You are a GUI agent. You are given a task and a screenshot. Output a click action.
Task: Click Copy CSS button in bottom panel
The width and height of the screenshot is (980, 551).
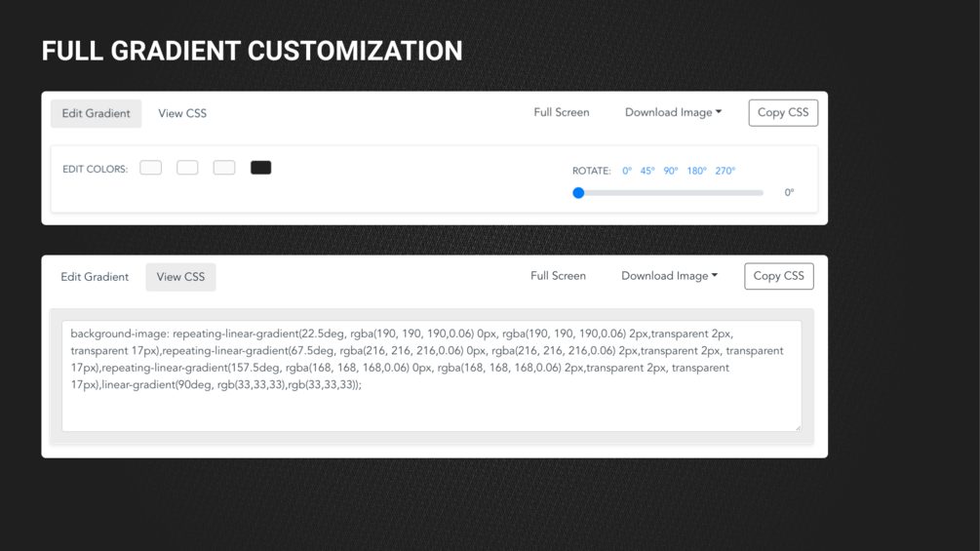779,276
